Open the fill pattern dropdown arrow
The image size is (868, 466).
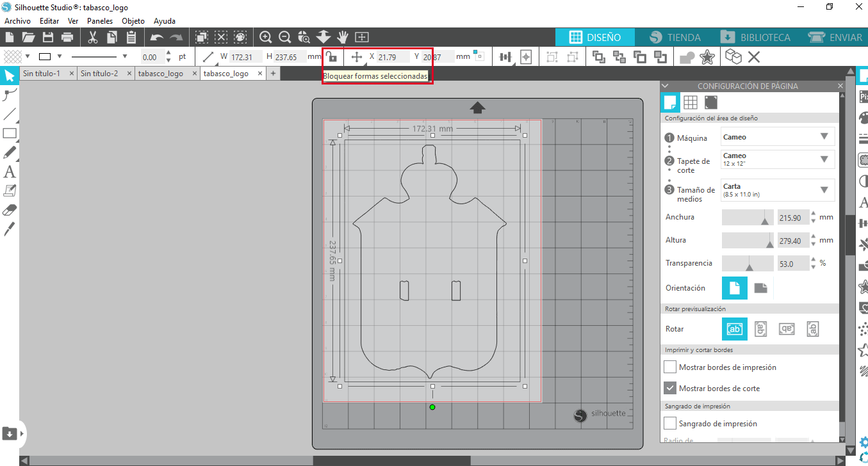pyautogui.click(x=26, y=56)
